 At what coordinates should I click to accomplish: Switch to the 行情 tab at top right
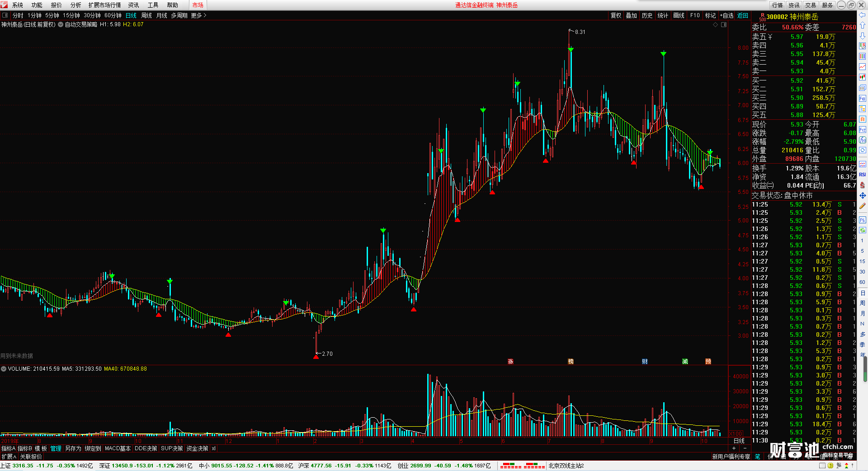point(777,5)
